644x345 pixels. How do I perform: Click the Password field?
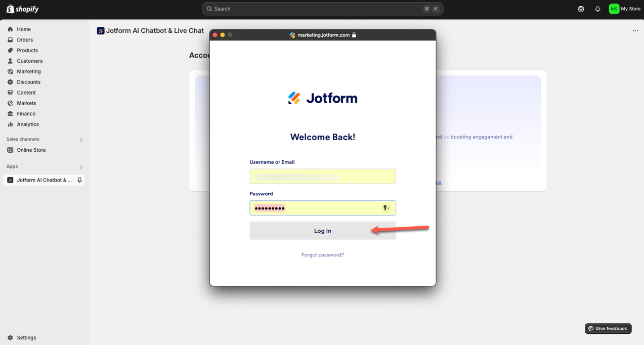[x=323, y=208]
